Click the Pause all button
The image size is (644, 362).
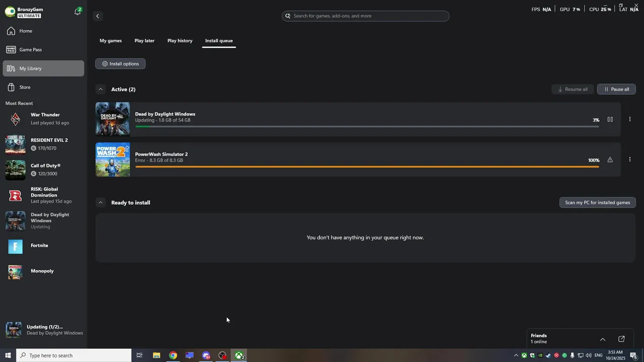616,89
